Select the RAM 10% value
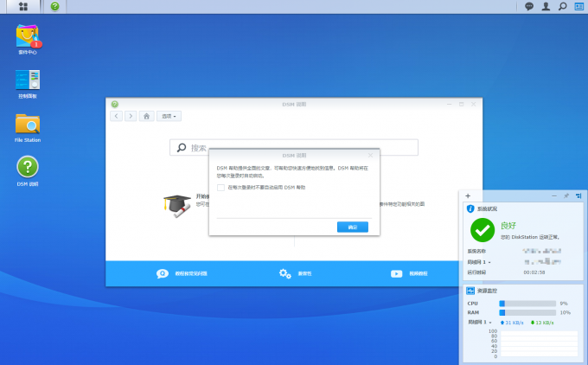The width and height of the screenshot is (588, 365). pyautogui.click(x=566, y=312)
